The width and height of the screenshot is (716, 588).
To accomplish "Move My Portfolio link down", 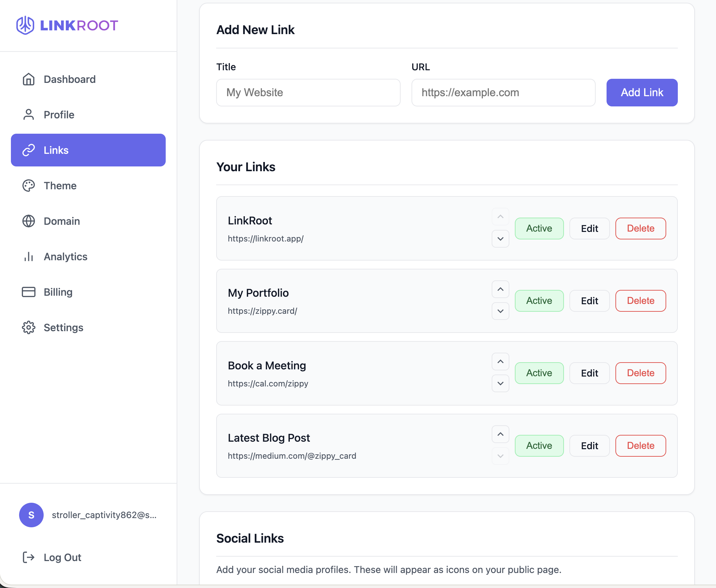I will 501,311.
